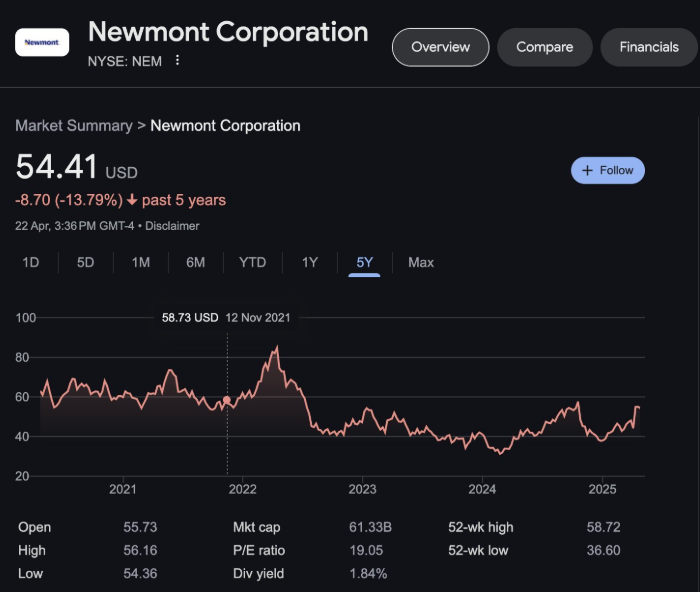Click the red down-arrow change indicator
Image resolution: width=700 pixels, height=592 pixels.
coord(132,200)
